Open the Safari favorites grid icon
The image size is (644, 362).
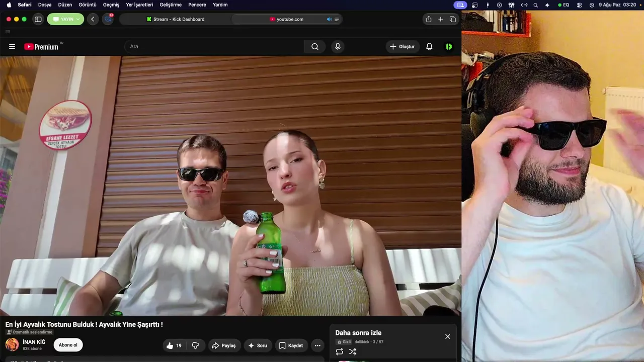[x=8, y=32]
